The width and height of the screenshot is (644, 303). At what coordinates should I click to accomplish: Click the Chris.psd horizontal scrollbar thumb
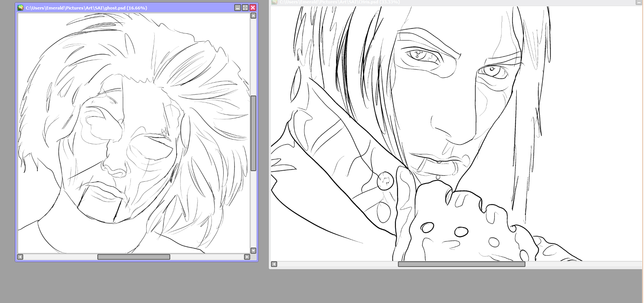(x=461, y=264)
